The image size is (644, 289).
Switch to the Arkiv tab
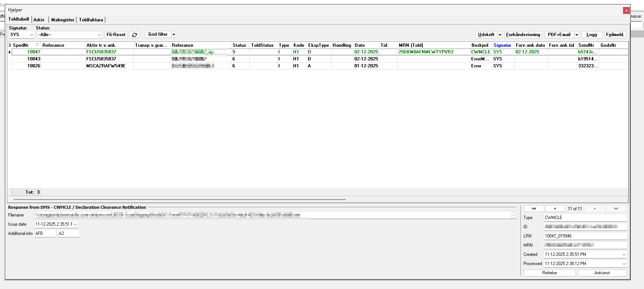point(39,20)
